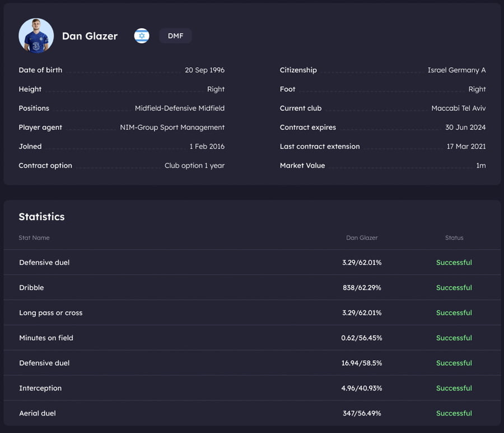Click NIM-Group Sport Management agent value
The height and width of the screenshot is (433, 504).
tap(172, 128)
